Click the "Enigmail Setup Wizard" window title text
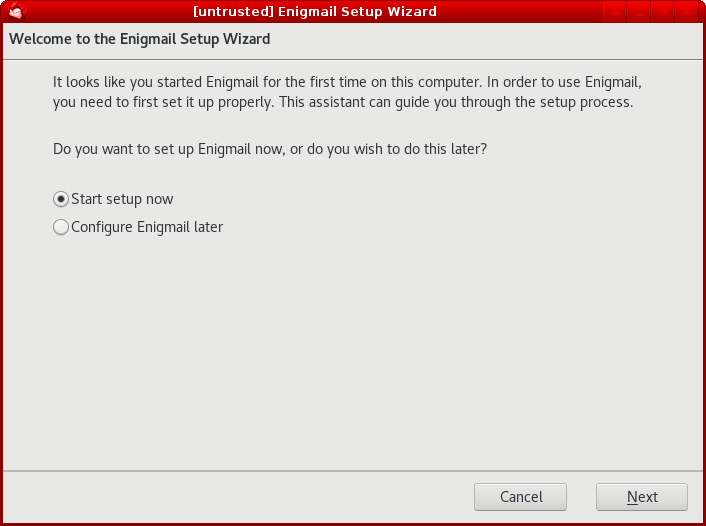 (x=357, y=11)
